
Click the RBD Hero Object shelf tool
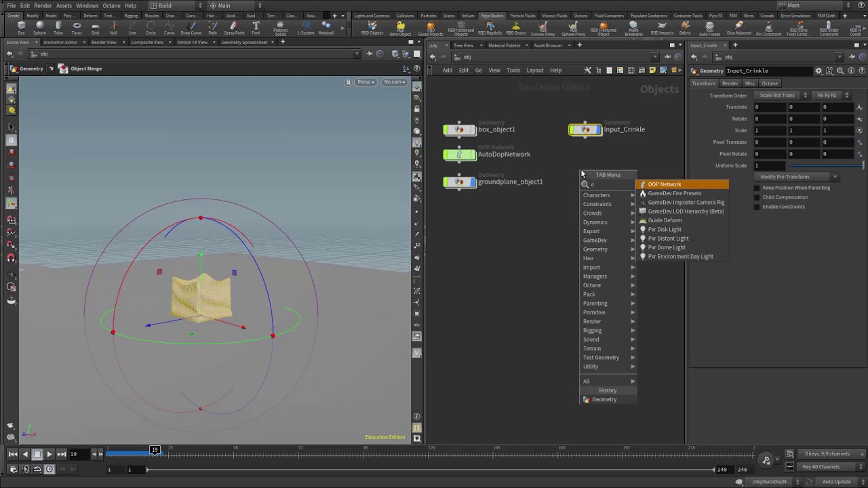tap(400, 28)
